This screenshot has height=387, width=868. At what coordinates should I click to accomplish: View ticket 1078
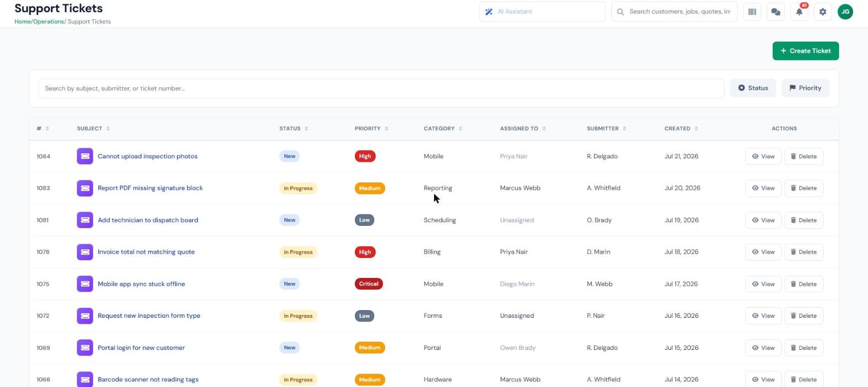[x=763, y=252]
